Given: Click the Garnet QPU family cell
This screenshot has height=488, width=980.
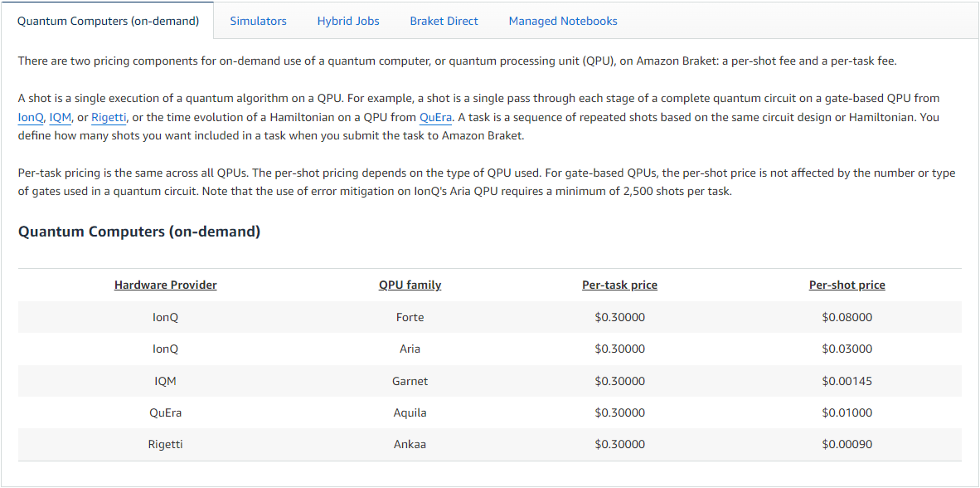Looking at the screenshot, I should point(410,381).
